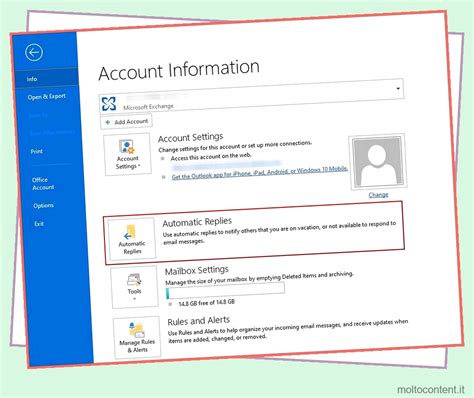Click the Mailbox Settings heading text
The width and height of the screenshot is (474, 398).
tap(197, 270)
